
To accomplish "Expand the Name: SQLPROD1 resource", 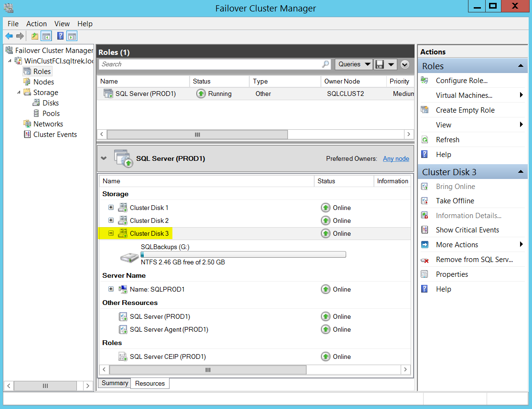I will (x=111, y=289).
